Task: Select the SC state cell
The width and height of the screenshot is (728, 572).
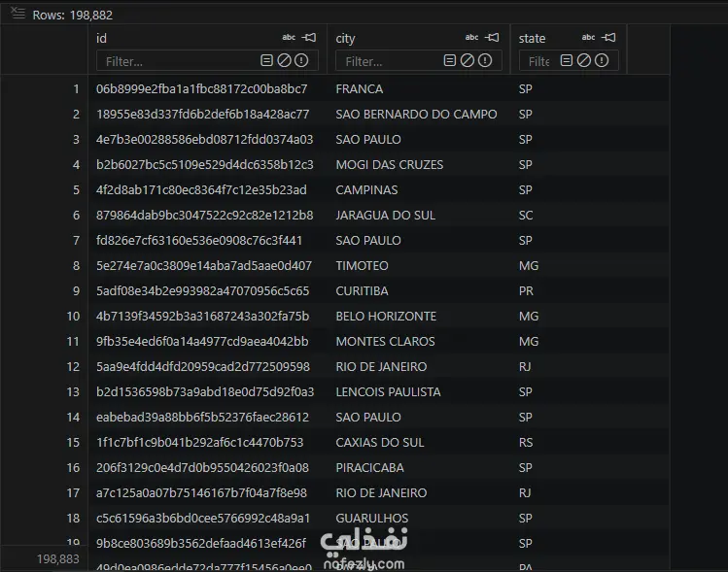Action: coord(526,216)
